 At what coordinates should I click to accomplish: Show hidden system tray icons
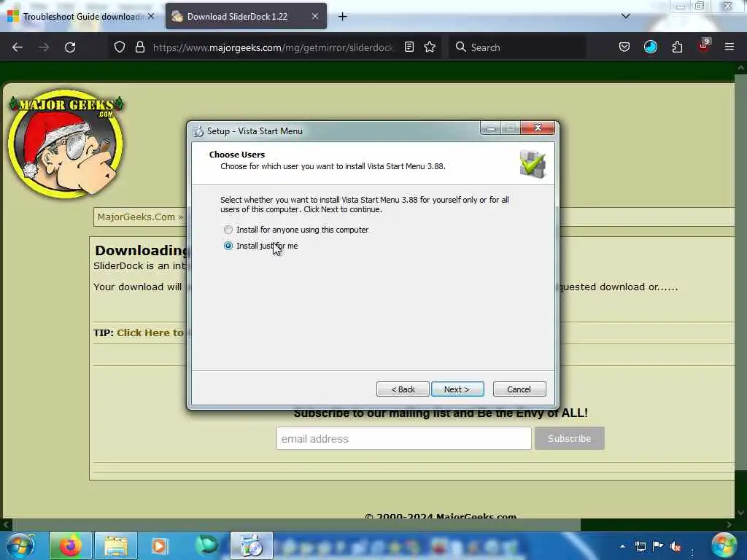pyautogui.click(x=622, y=546)
